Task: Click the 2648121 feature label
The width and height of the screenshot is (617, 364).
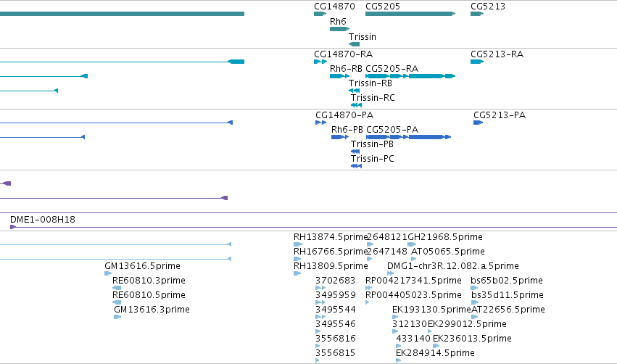Action: 387,237
